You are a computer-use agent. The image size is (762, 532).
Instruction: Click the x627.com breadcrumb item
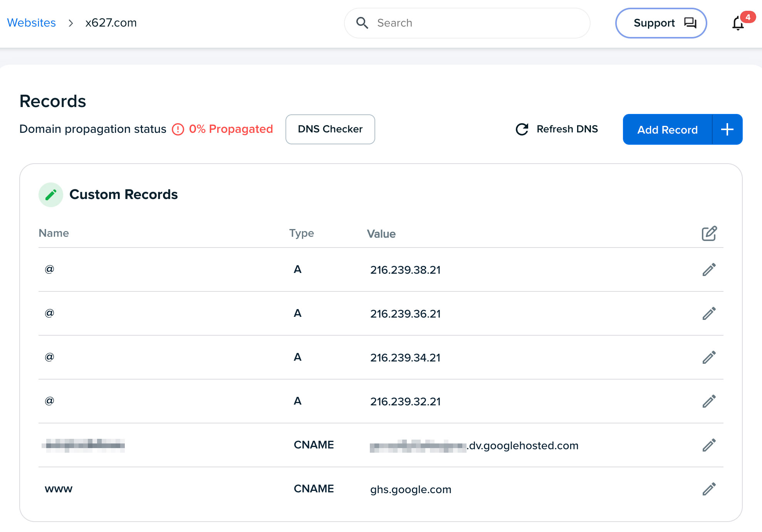click(111, 23)
